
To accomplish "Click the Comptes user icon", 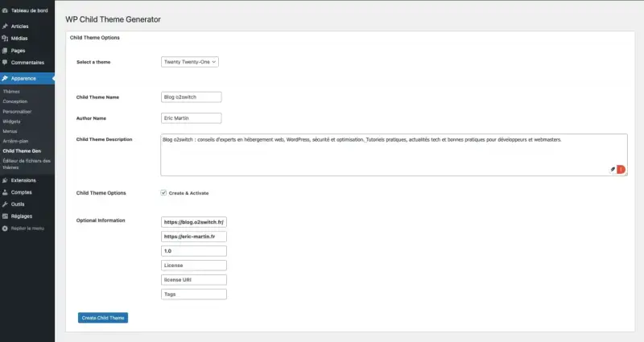I will (5, 192).
